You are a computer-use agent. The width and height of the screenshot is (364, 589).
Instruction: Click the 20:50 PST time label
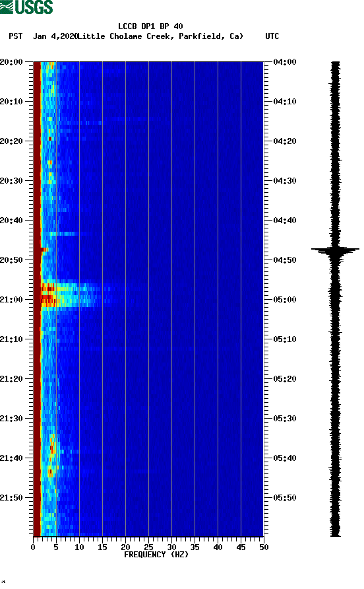coord(11,260)
